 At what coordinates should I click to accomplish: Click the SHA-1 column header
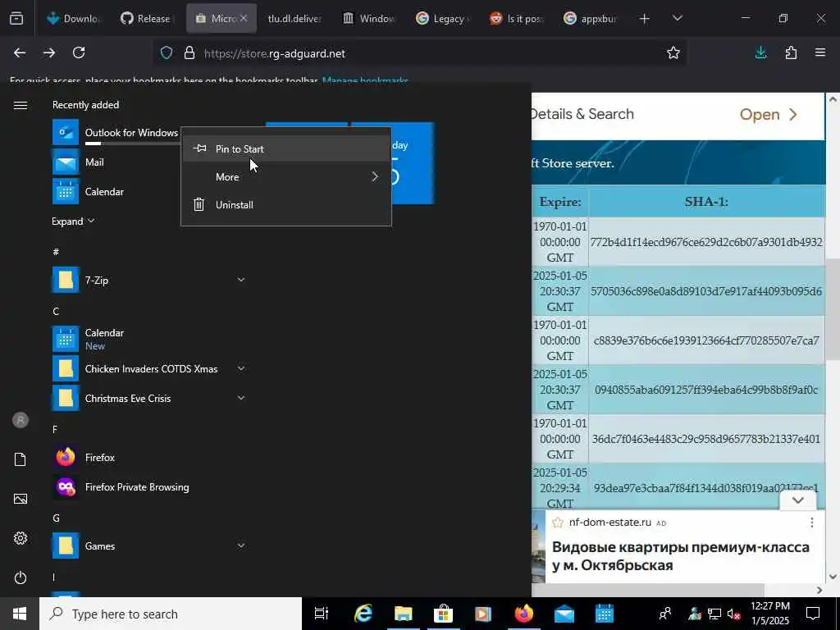tap(706, 202)
